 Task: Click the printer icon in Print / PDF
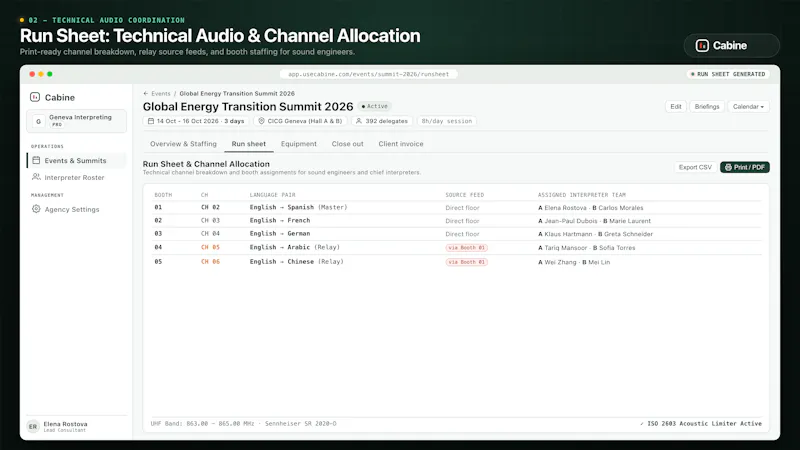point(728,167)
